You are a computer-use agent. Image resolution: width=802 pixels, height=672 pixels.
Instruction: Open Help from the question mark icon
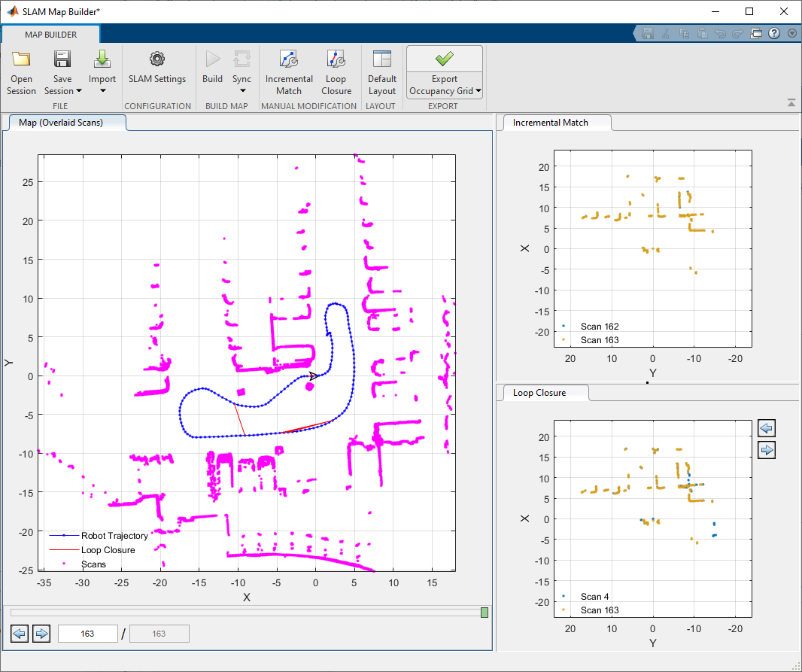point(774,33)
